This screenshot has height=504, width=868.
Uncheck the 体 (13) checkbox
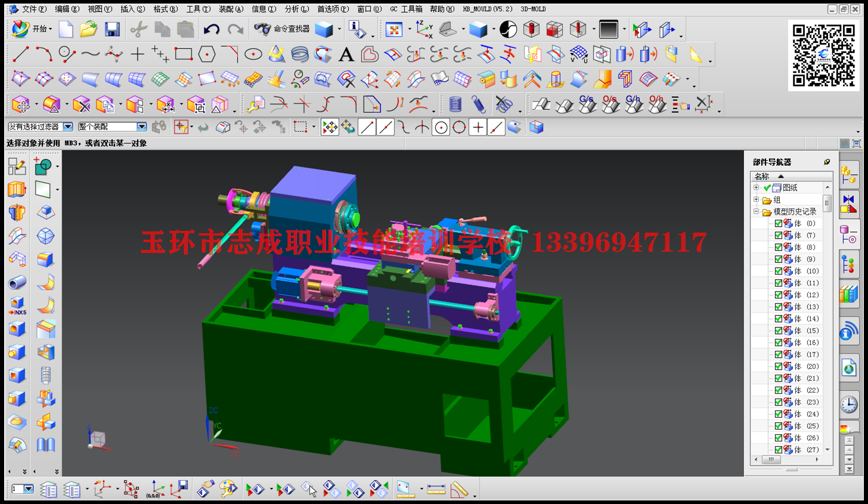[x=778, y=307]
